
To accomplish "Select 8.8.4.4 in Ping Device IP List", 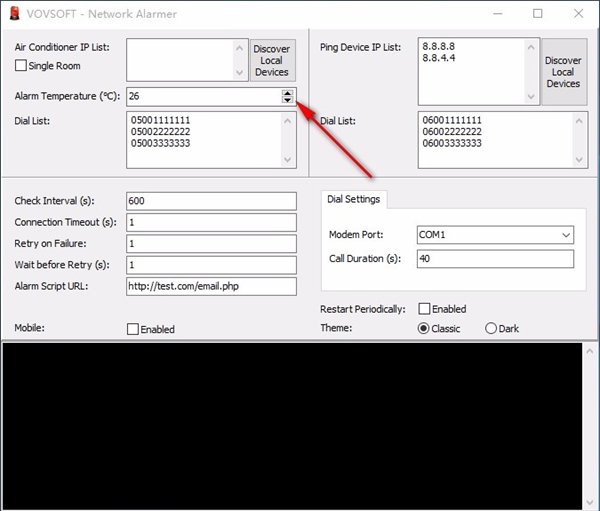I will (439, 58).
